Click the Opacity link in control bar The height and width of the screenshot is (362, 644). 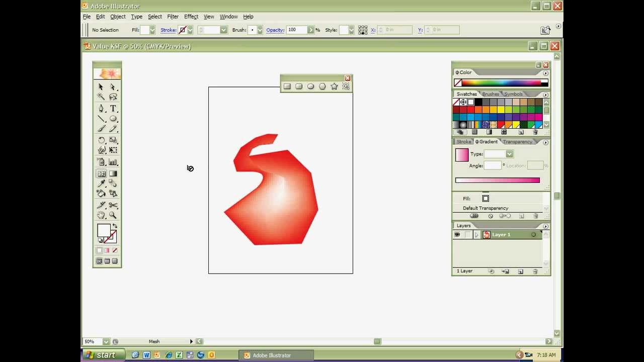click(x=275, y=30)
